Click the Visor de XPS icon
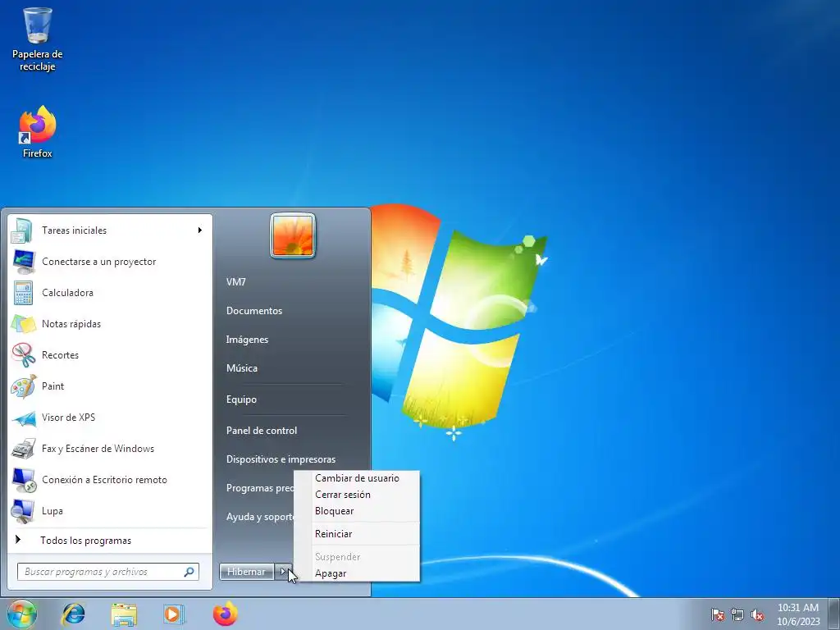Image resolution: width=840 pixels, height=630 pixels. 23,418
